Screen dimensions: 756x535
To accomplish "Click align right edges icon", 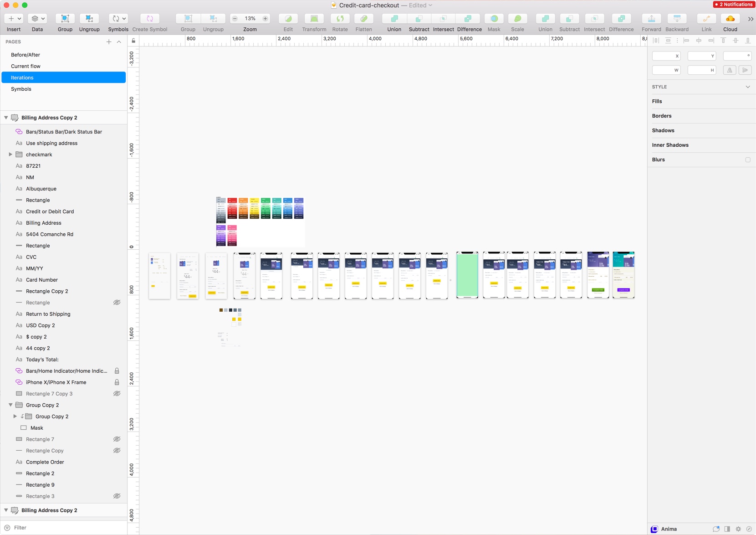I will click(x=711, y=41).
